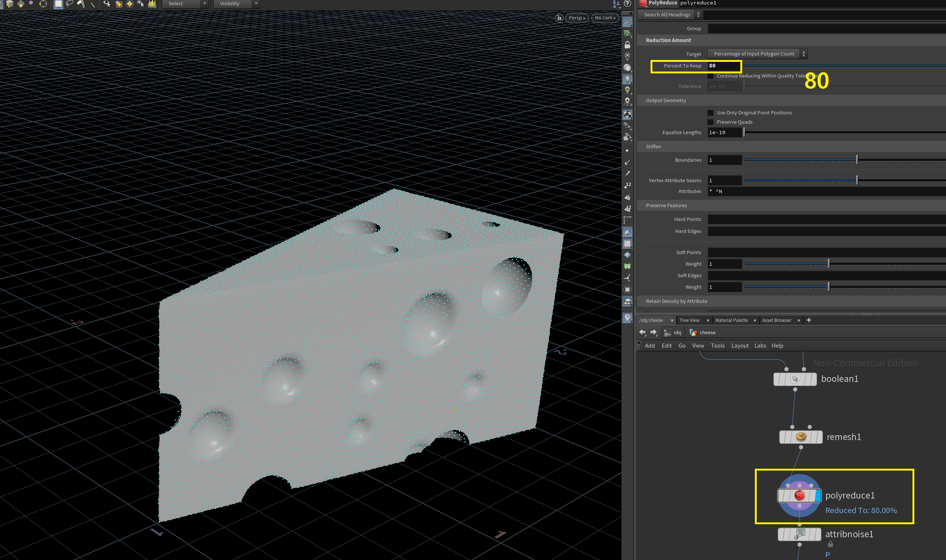Image resolution: width=946 pixels, height=560 pixels.
Task: Select the lasso selection tool
Action: (x=69, y=4)
